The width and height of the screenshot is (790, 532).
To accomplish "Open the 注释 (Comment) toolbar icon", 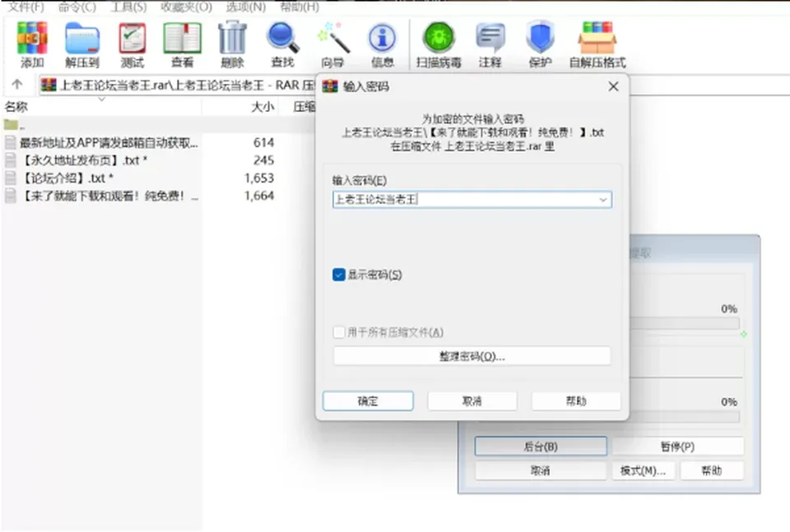I will [x=490, y=44].
